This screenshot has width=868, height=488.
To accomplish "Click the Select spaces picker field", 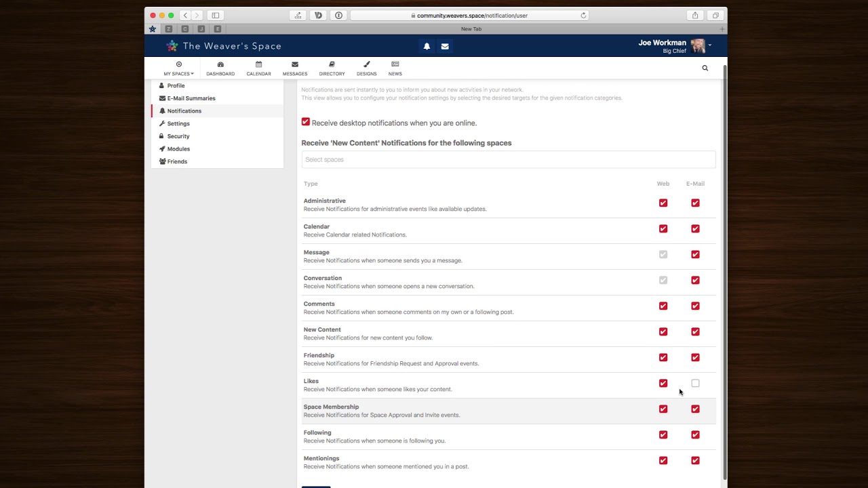I will click(508, 159).
